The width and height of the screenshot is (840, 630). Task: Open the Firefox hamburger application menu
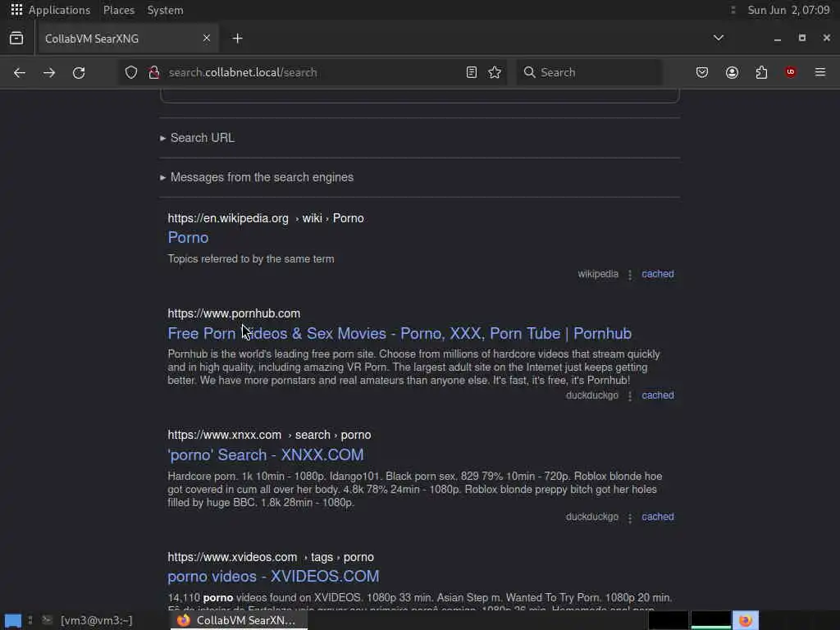(820, 72)
